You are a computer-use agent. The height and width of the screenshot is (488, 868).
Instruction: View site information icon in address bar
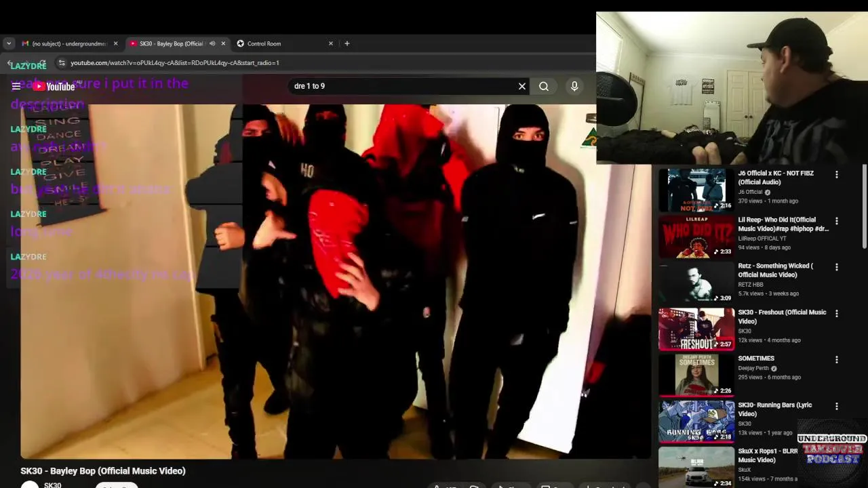61,63
